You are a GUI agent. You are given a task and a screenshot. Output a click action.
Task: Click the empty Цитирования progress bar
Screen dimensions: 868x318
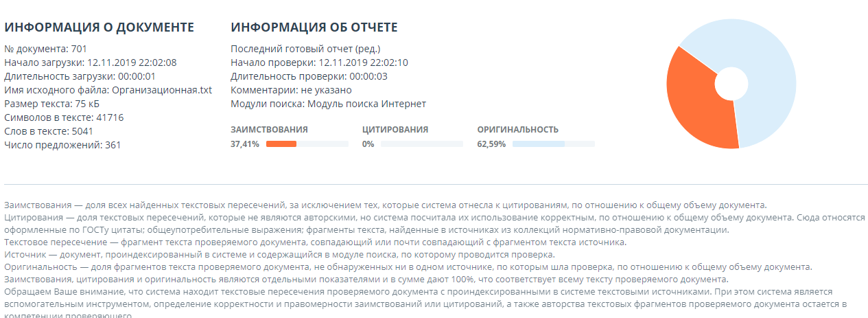[421, 144]
